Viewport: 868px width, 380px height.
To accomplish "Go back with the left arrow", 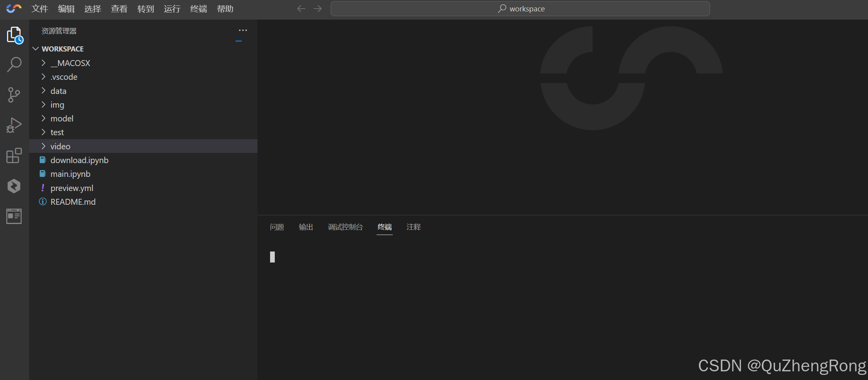I will tap(301, 9).
